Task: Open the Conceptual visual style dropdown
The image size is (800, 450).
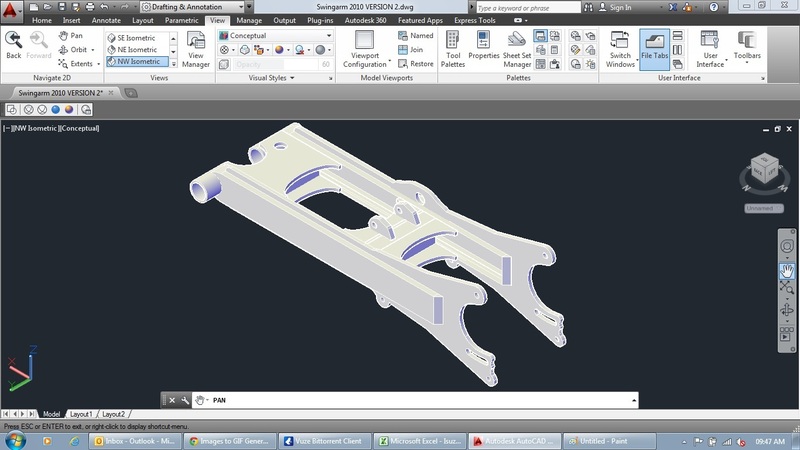Action: 276,35
